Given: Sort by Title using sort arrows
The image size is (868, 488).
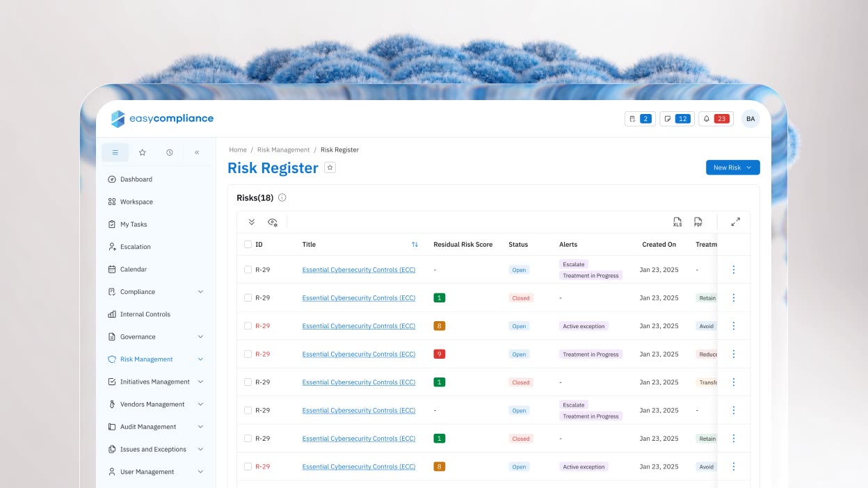Looking at the screenshot, I should (415, 245).
